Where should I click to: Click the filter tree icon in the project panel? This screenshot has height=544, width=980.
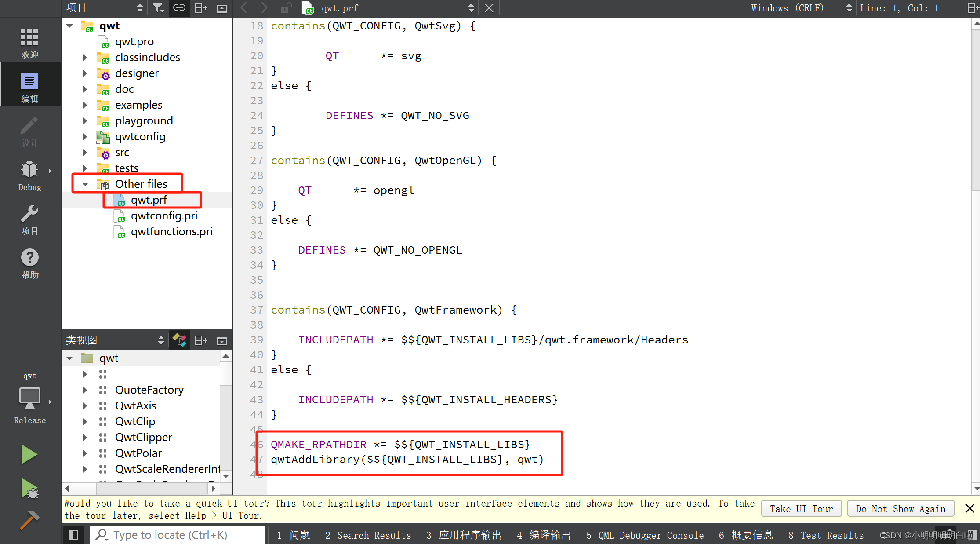(x=158, y=8)
